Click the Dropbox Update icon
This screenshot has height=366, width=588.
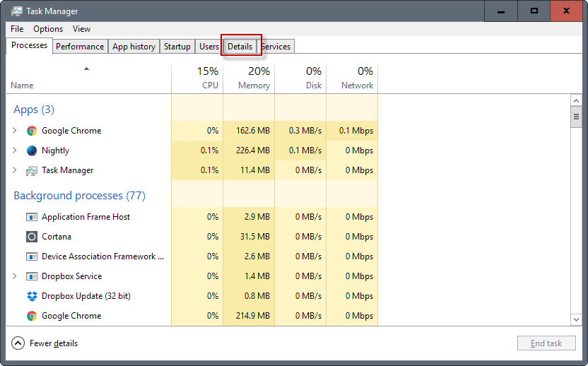click(x=32, y=296)
